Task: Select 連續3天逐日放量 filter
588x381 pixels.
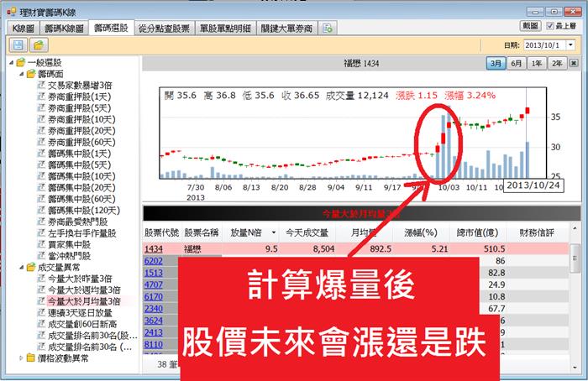Action: pos(81,312)
